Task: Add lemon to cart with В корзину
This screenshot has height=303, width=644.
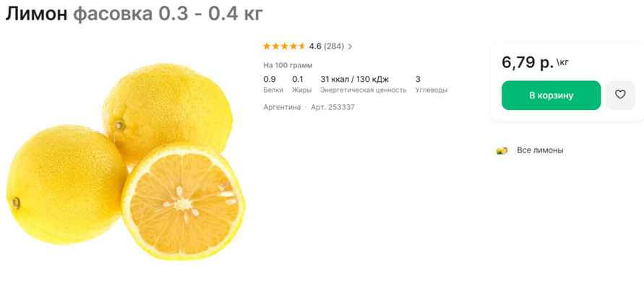Action: 551,95
